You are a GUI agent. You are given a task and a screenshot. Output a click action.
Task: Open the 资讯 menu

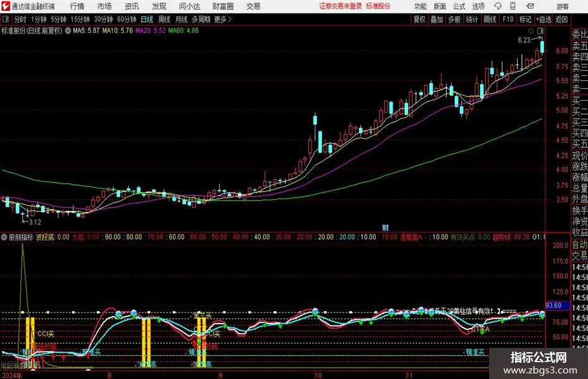(x=132, y=6)
